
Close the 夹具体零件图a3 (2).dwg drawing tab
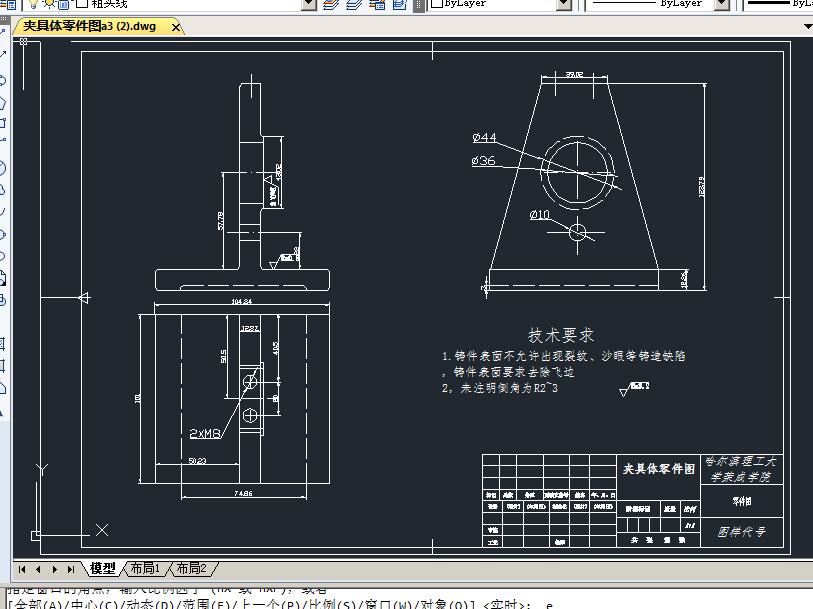click(177, 27)
